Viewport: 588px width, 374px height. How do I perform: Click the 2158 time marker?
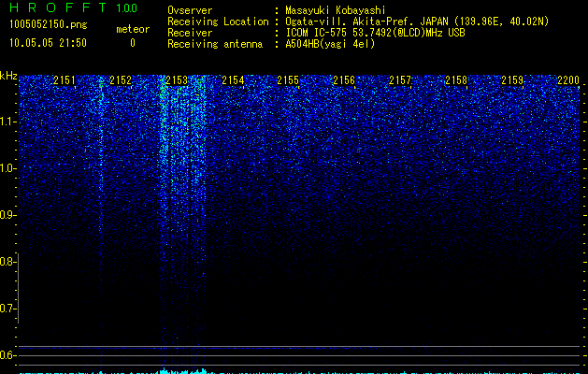click(x=456, y=80)
